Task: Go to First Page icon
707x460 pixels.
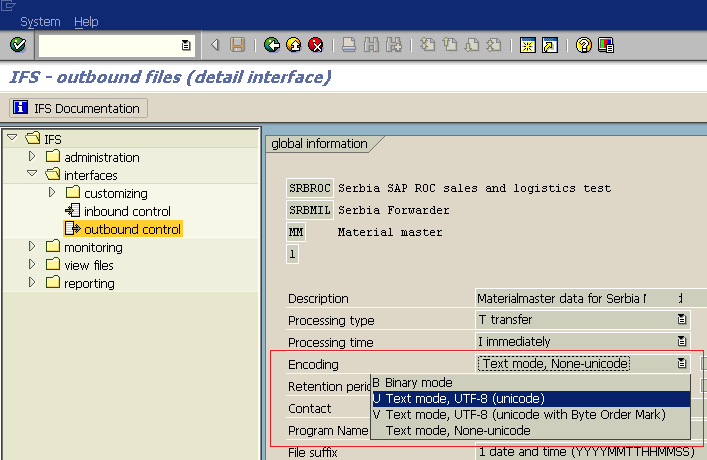Action: (427, 45)
